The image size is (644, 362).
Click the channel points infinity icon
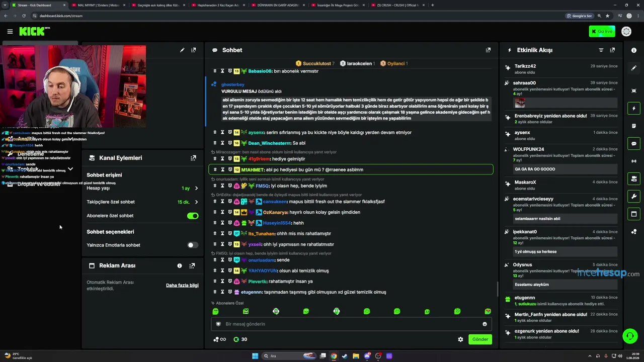[x=220, y=339]
